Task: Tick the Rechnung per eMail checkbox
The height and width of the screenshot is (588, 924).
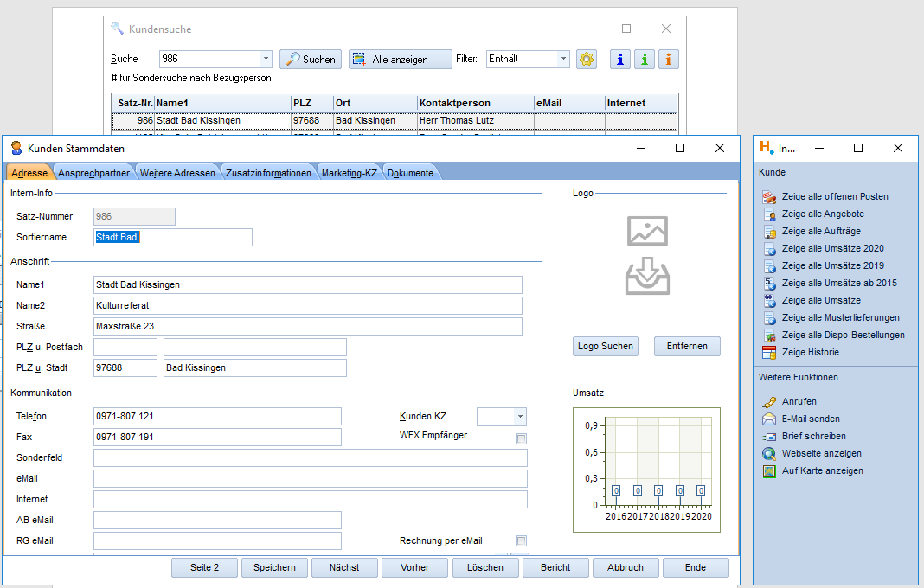Action: point(521,540)
